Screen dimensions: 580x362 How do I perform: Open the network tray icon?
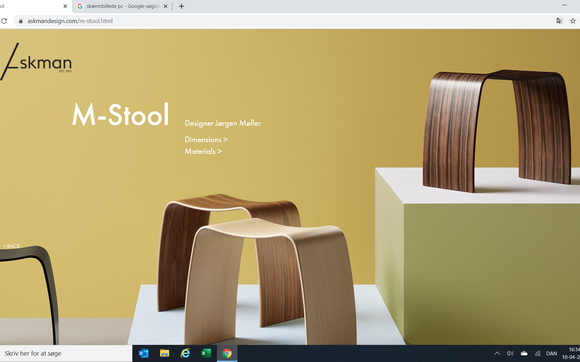click(x=537, y=353)
